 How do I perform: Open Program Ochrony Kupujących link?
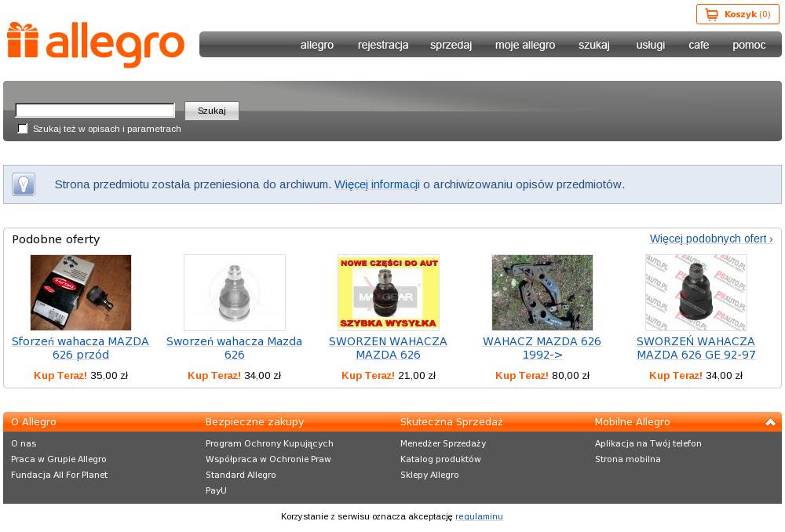point(269,443)
